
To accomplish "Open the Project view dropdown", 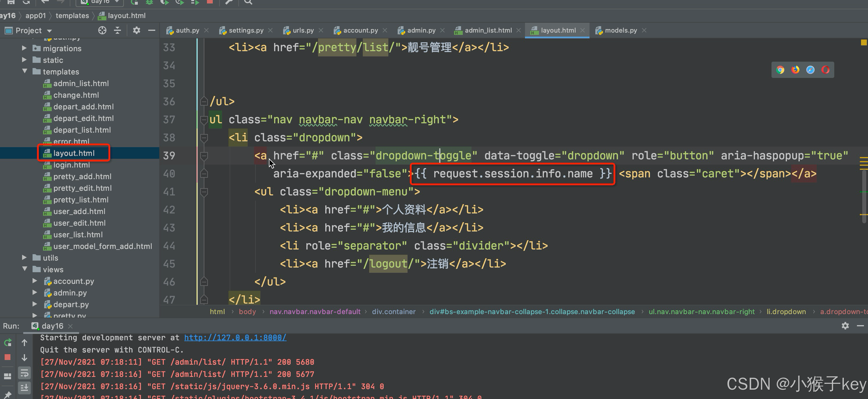I will point(49,31).
